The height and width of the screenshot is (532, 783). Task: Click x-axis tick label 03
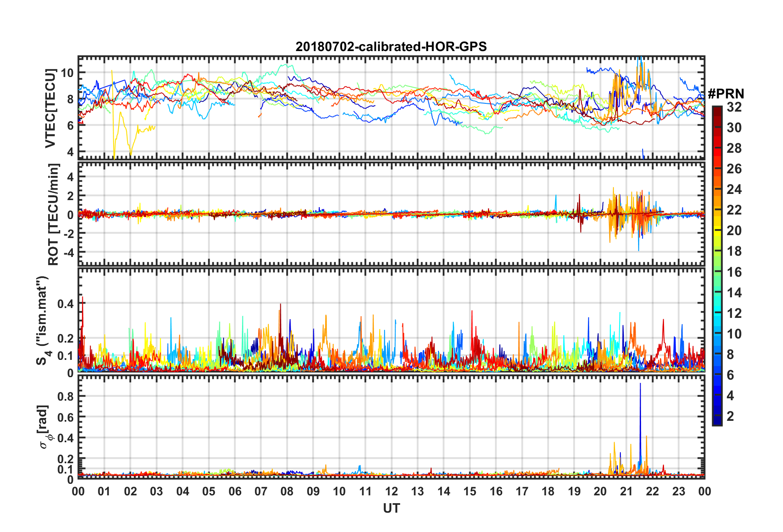pyautogui.click(x=156, y=492)
